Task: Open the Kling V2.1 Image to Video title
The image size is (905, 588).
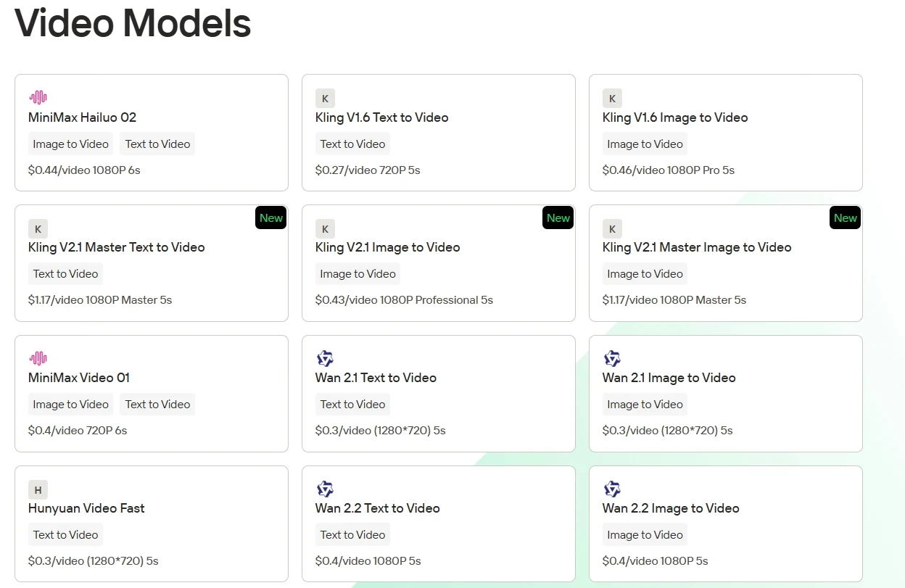Action: [x=387, y=247]
